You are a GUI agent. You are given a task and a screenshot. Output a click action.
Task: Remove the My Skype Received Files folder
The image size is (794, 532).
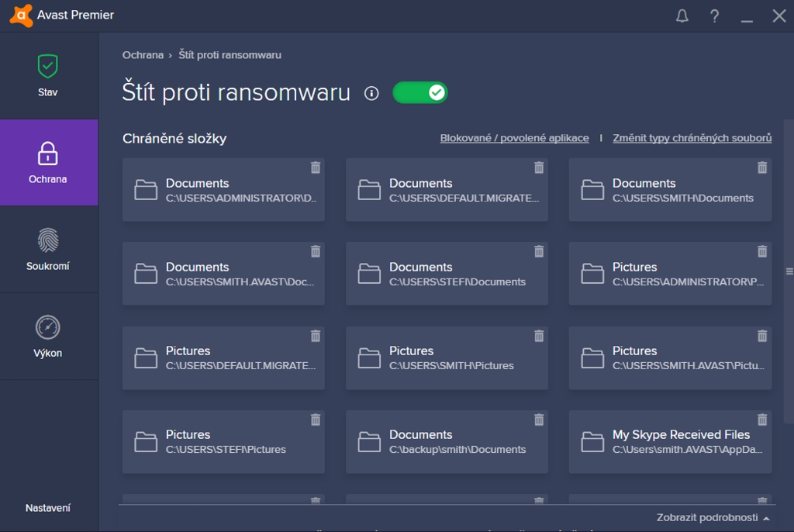click(762, 420)
